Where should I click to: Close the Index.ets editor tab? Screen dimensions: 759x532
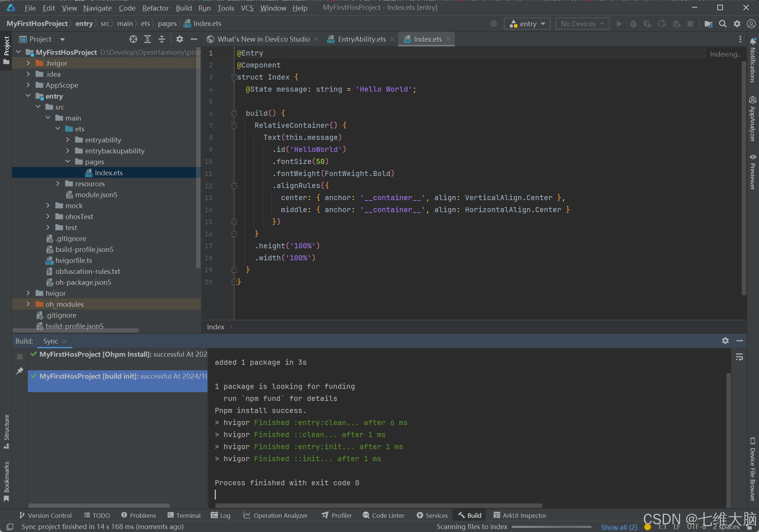tap(448, 39)
